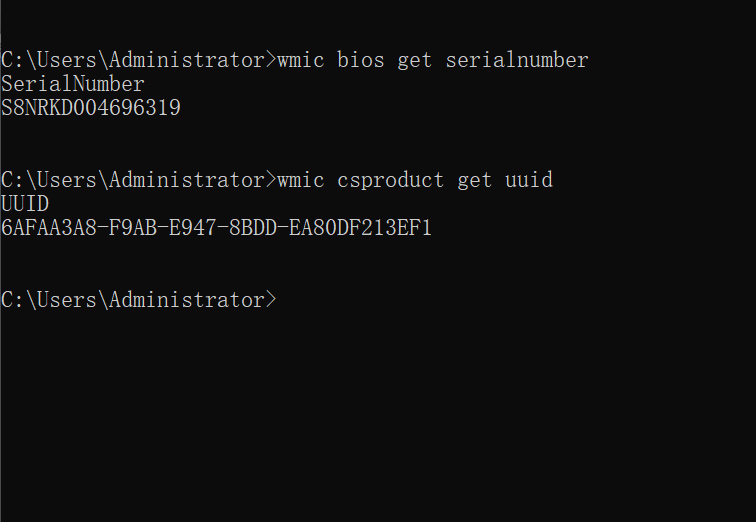756x522 pixels.
Task: Click the SerialNumber output header line
Action: 73,84
